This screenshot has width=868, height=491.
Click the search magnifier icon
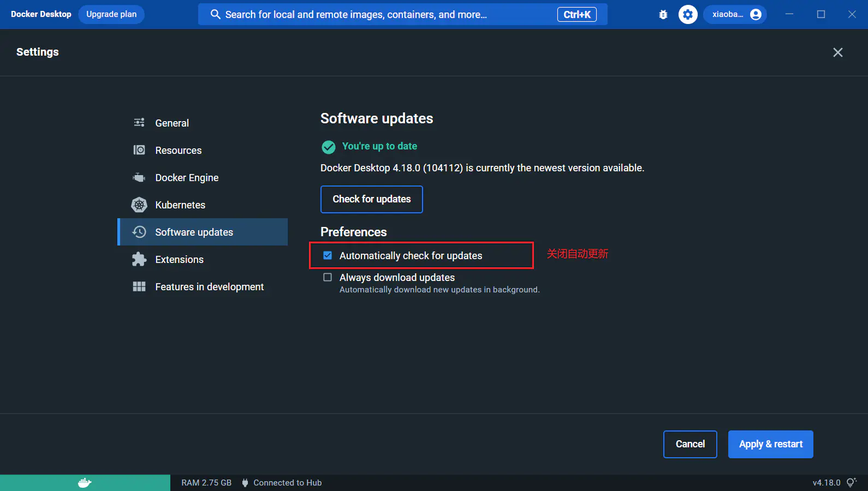(x=216, y=15)
